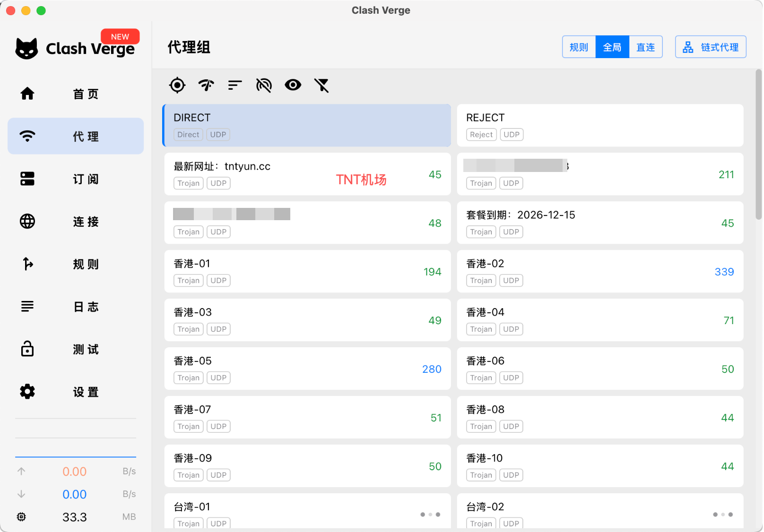Image resolution: width=764 pixels, height=532 pixels.
Task: Click the memory chip icon in traffic panel
Action: 21,517
